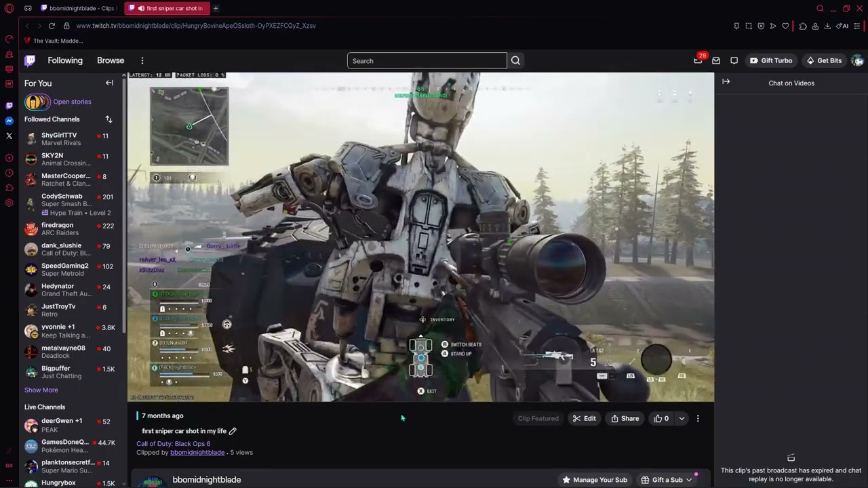Click the Twitch search magnifier button
Screen dimensions: 868x488
(x=515, y=60)
